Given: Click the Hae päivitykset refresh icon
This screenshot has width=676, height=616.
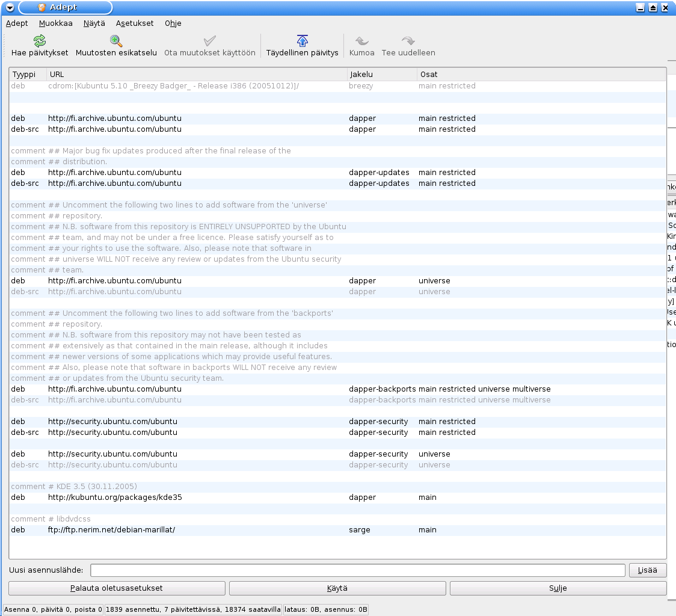Looking at the screenshot, I should pyautogui.click(x=40, y=41).
